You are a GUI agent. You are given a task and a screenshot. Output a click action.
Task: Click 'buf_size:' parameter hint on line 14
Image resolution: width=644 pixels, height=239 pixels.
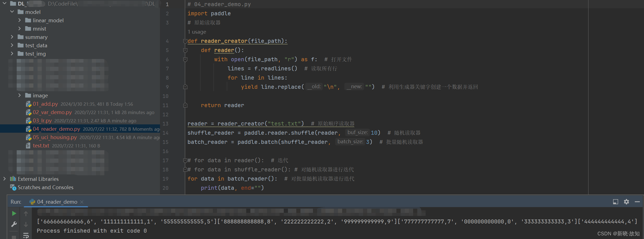tap(357, 132)
